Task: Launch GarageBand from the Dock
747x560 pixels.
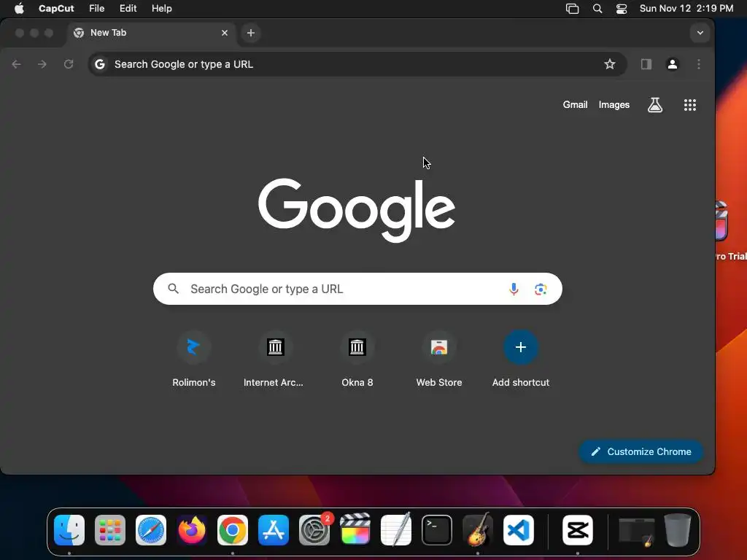Action: (478, 529)
